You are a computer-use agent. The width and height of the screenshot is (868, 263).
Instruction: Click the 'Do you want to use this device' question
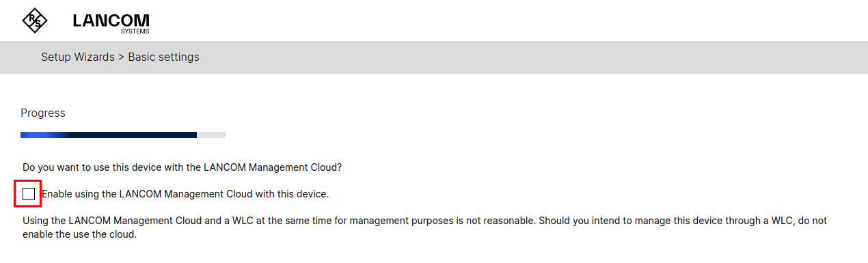coord(182,167)
